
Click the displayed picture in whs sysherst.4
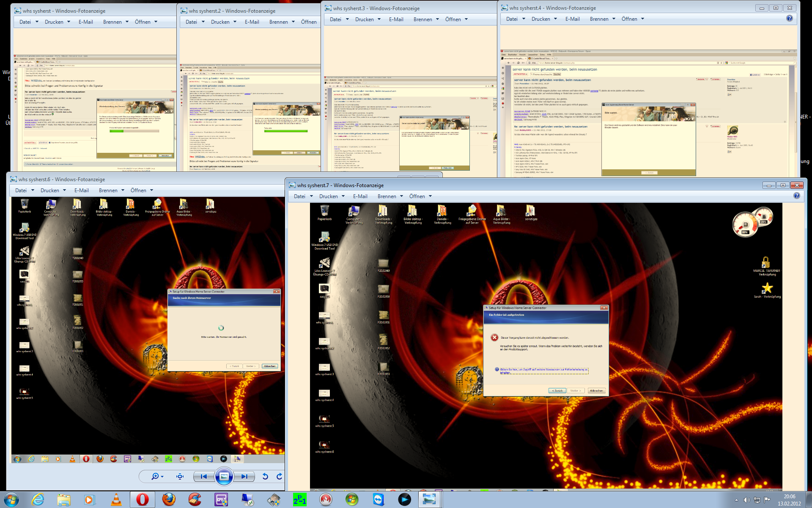(x=648, y=113)
